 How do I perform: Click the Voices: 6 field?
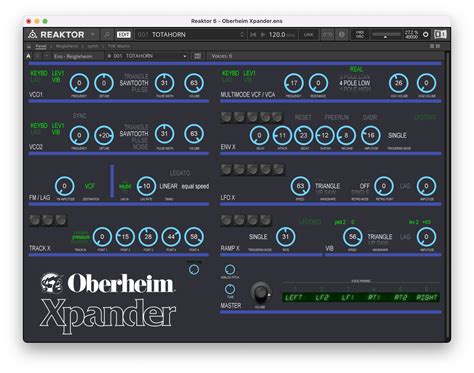(x=222, y=56)
